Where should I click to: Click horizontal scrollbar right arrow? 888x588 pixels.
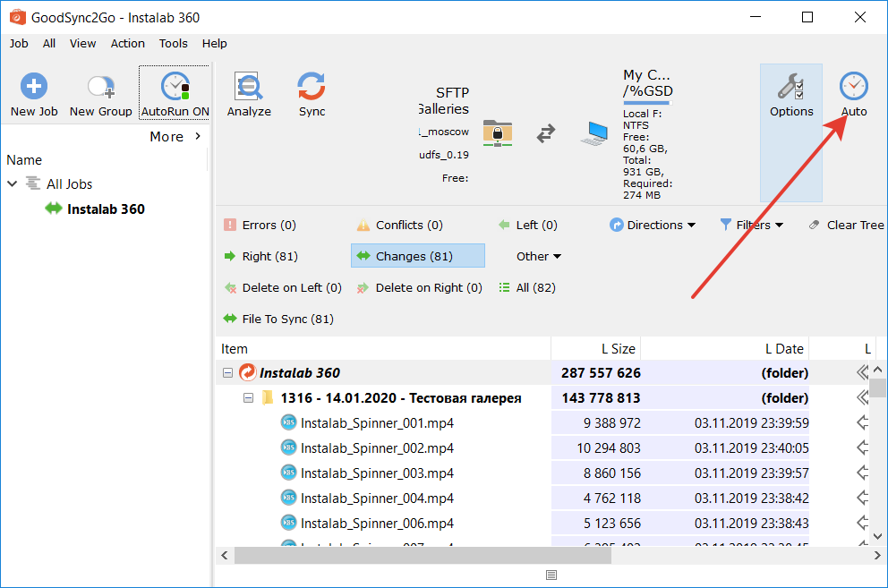coord(877,555)
